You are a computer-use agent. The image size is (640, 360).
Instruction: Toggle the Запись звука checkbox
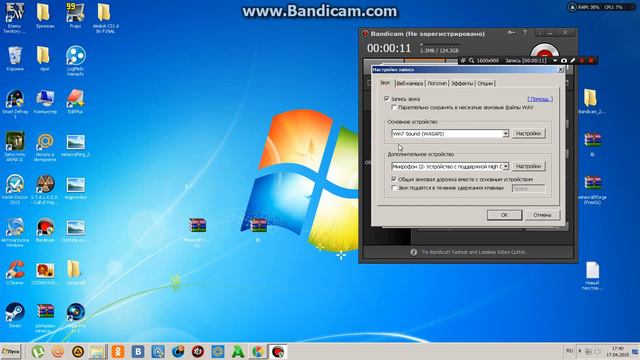pyautogui.click(x=387, y=99)
